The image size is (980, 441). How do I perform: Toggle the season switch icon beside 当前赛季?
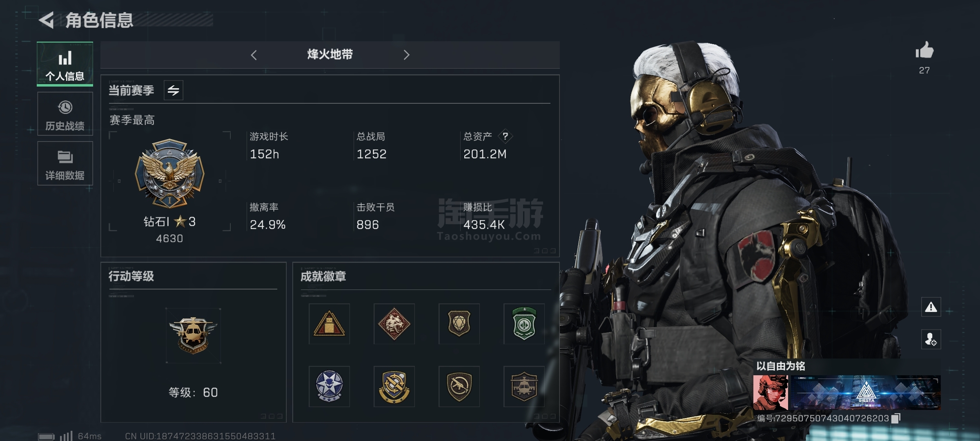174,90
